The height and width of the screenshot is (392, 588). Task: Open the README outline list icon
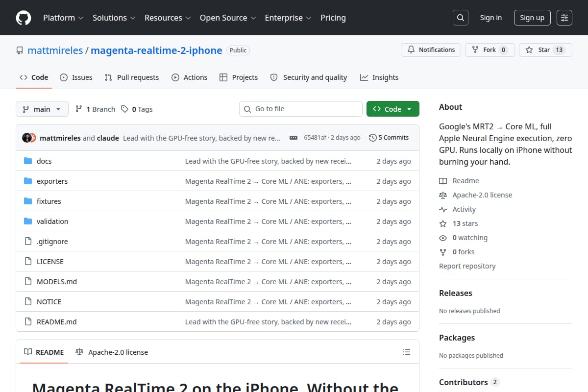(406, 352)
